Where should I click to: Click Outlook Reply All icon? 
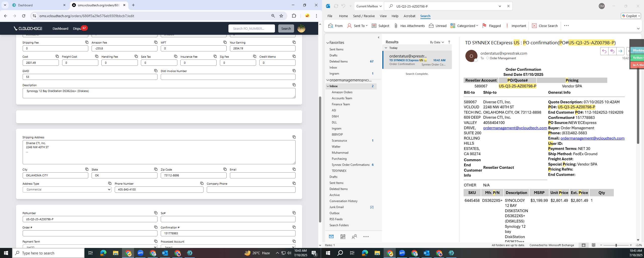612,51
